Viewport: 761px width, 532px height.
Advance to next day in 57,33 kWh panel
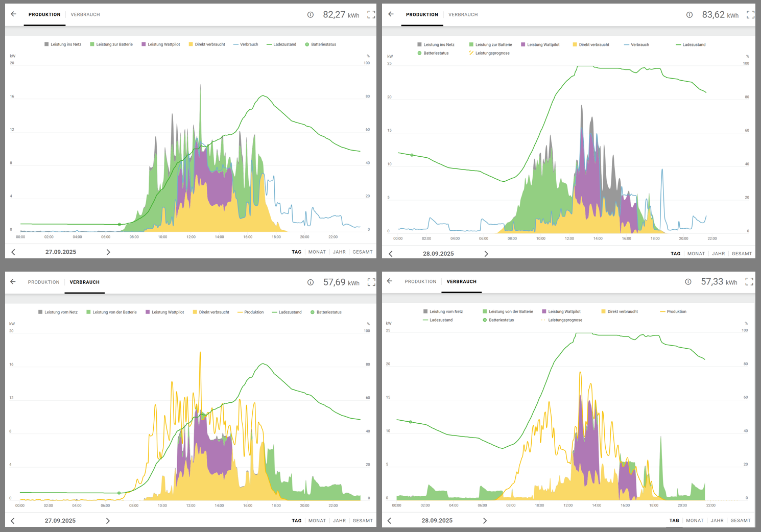coord(485,521)
